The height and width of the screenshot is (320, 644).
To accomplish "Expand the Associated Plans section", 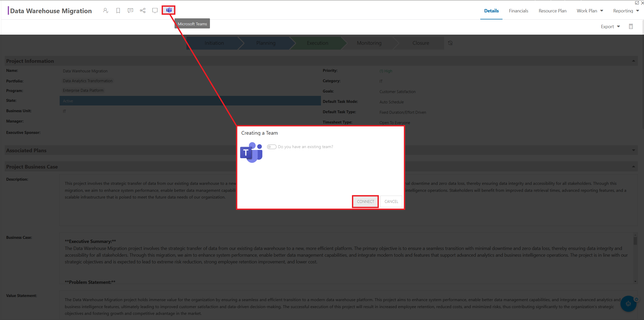I will pyautogui.click(x=633, y=150).
